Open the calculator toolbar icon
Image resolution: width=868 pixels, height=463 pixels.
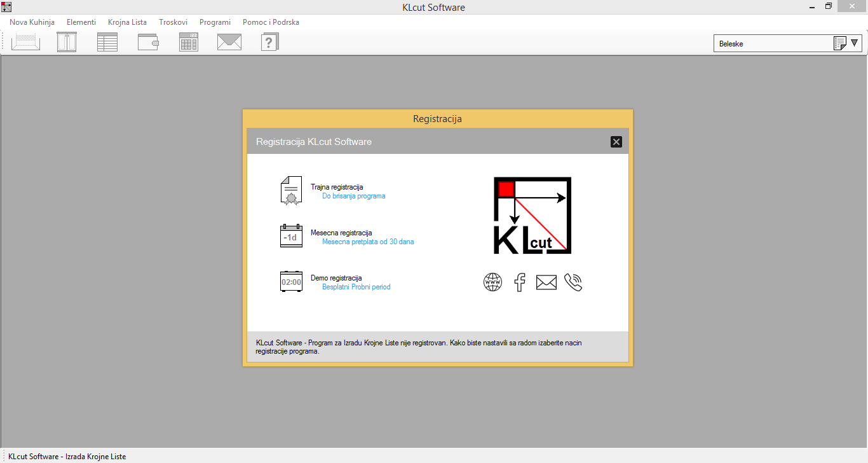coord(189,43)
